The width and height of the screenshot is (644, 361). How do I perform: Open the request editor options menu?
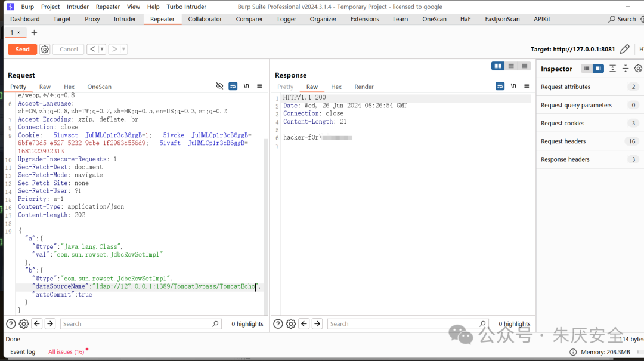pyautogui.click(x=259, y=86)
